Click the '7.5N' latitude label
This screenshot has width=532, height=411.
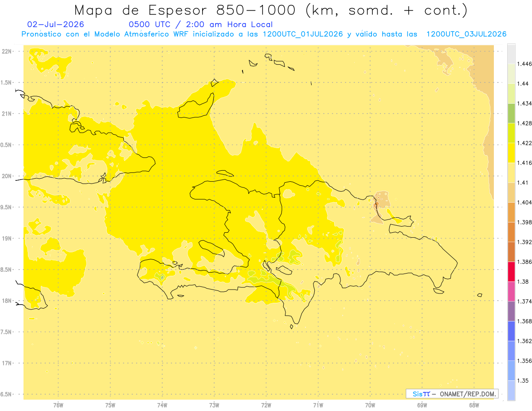7,332
